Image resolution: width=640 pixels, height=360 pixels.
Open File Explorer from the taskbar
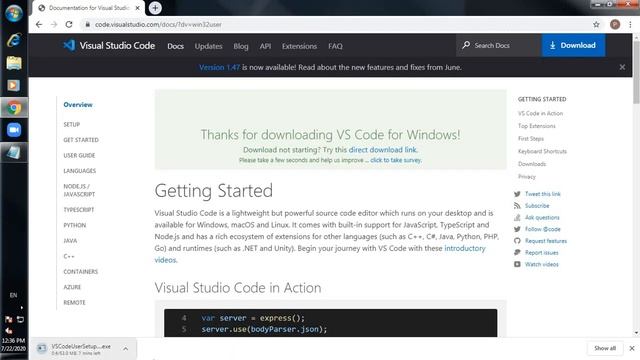(14, 63)
